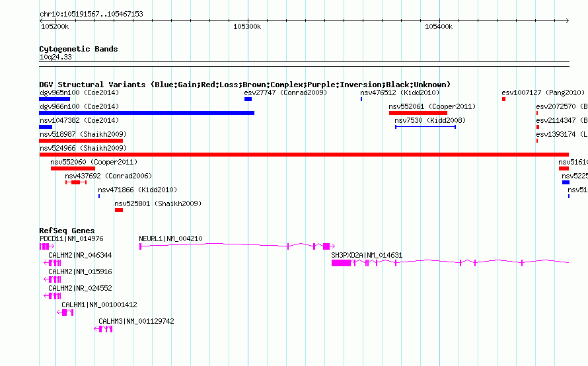This screenshot has height=366, width=588.
Task: Click the 105400k ruler label
Action: point(439,26)
